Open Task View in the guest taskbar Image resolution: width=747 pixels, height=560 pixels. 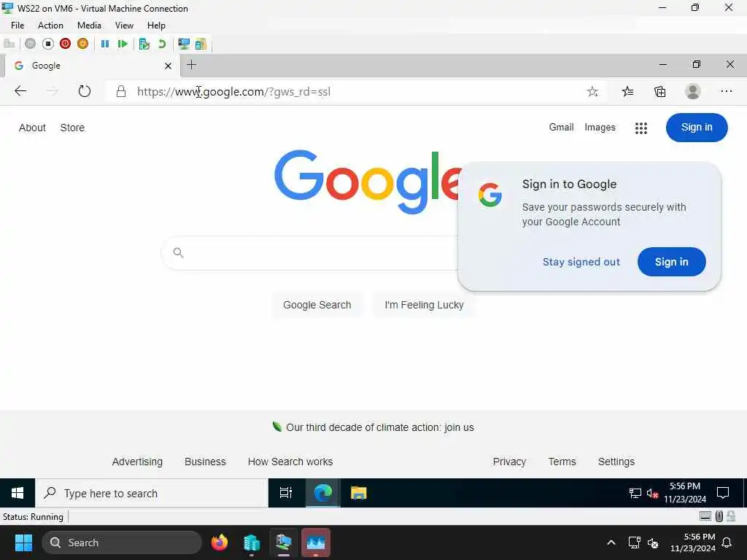point(285,493)
